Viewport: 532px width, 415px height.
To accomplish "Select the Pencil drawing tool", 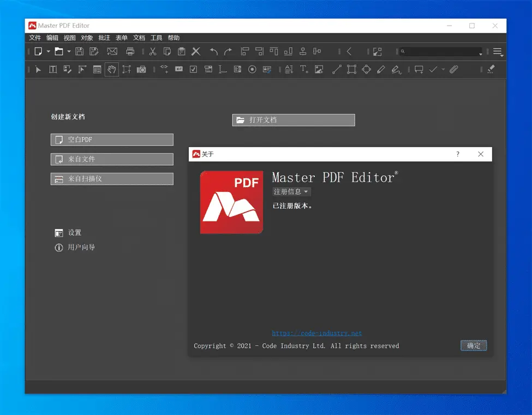I will point(381,69).
